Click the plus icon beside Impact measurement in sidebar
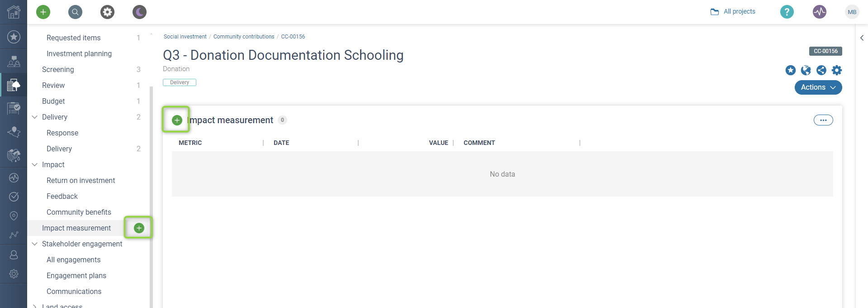The height and width of the screenshot is (308, 868). coord(139,228)
